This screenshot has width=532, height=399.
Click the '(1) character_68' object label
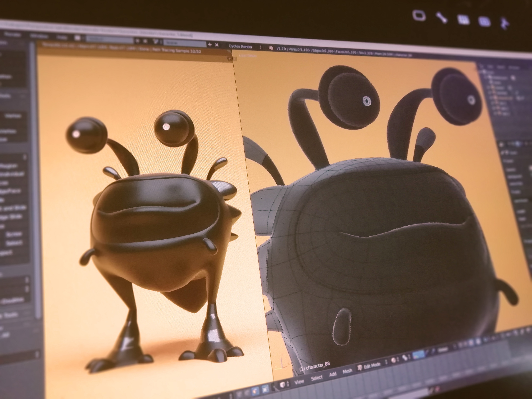[x=315, y=366]
